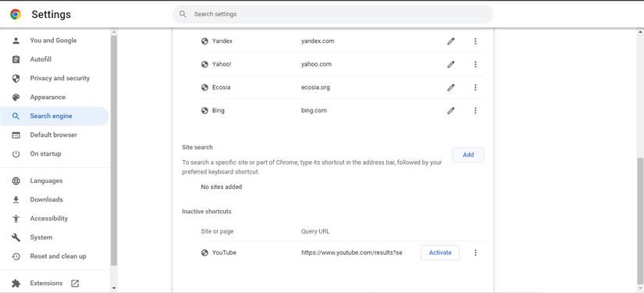Image resolution: width=644 pixels, height=293 pixels.
Task: Go to Reset and clean up
Action: point(55,256)
